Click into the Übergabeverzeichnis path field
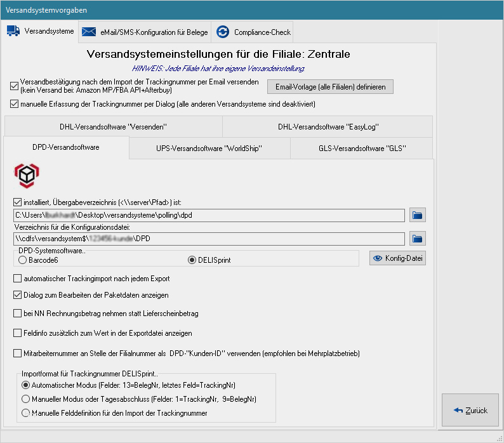 pos(209,215)
